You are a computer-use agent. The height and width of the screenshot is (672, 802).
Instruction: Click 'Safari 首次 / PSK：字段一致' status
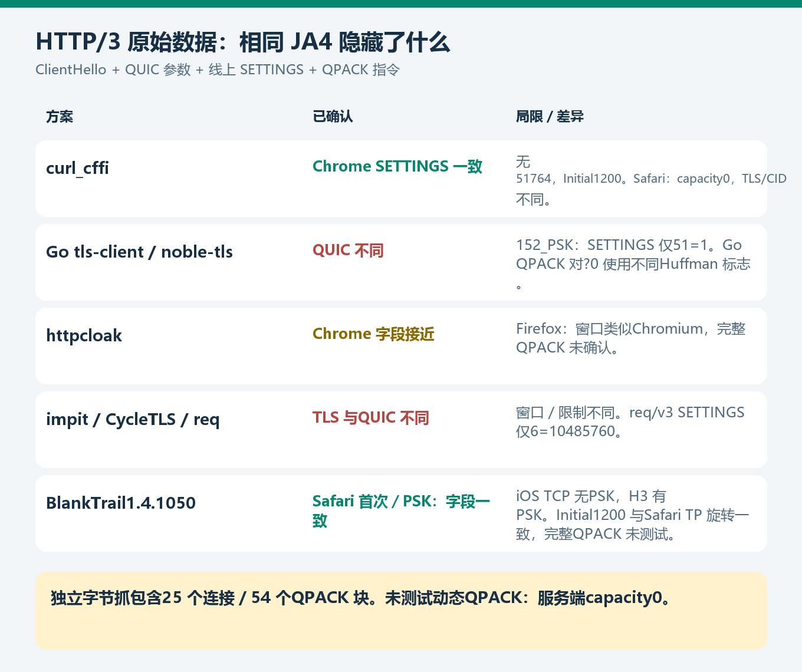pyautogui.click(x=401, y=511)
